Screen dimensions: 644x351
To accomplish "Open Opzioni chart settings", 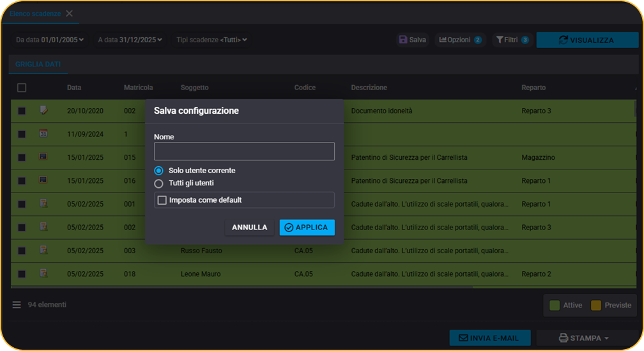I will [460, 40].
